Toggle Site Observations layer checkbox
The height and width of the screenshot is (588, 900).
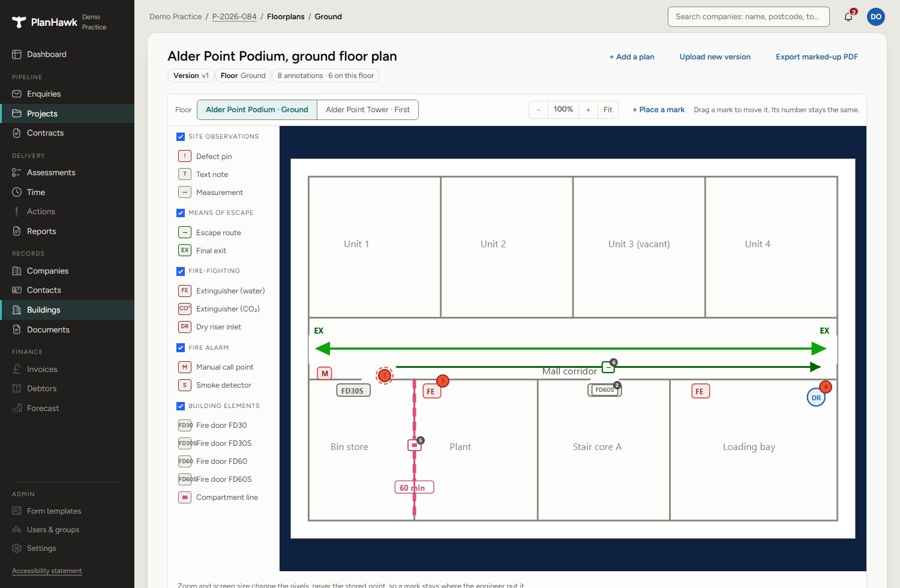(x=181, y=137)
